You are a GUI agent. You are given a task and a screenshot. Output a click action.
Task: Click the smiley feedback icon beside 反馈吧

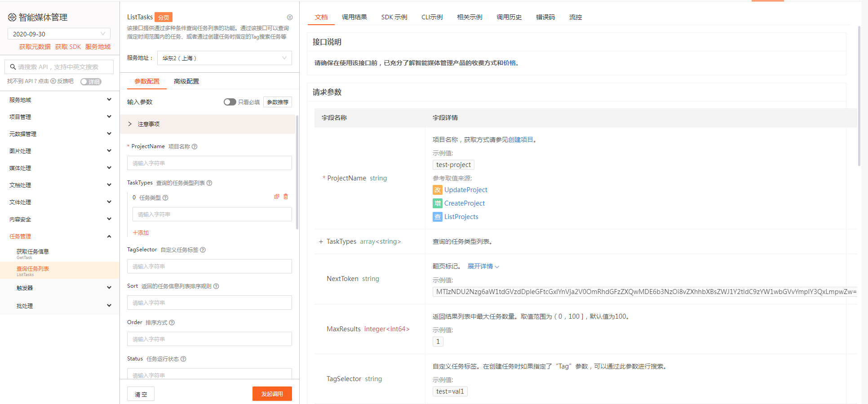click(x=53, y=81)
